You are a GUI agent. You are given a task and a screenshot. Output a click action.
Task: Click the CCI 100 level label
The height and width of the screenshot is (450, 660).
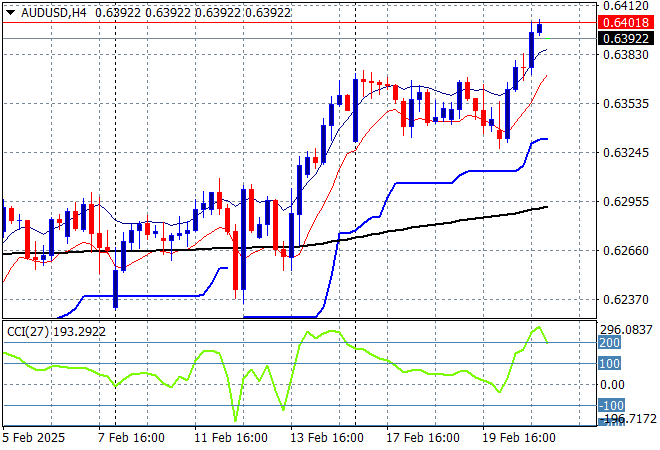(609, 363)
